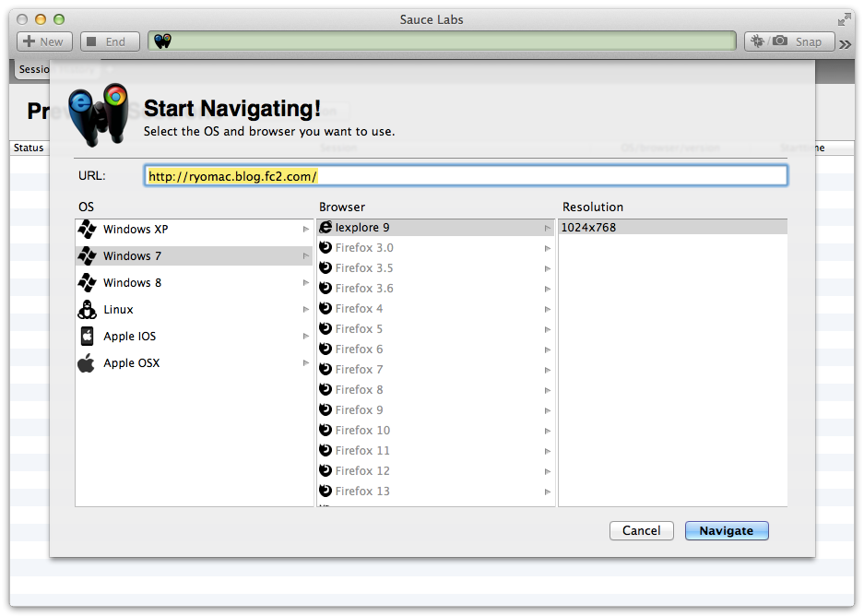864x616 pixels.
Task: Click the URL input field
Action: pos(466,176)
